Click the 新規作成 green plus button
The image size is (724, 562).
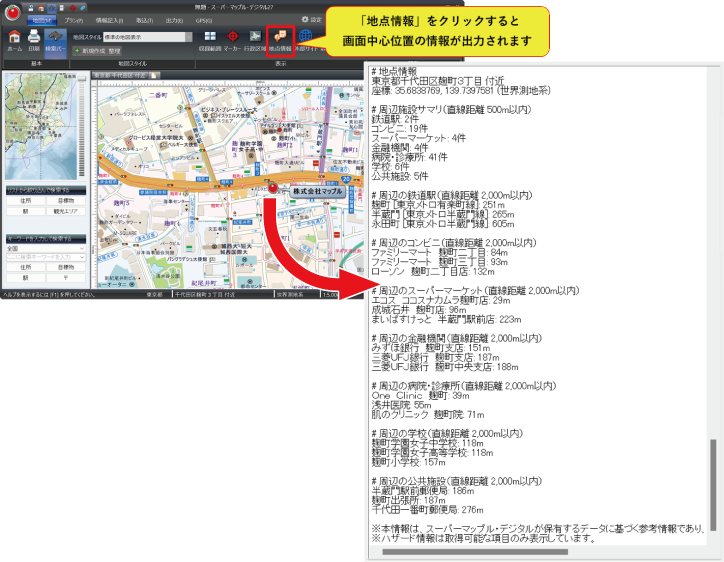(90, 51)
